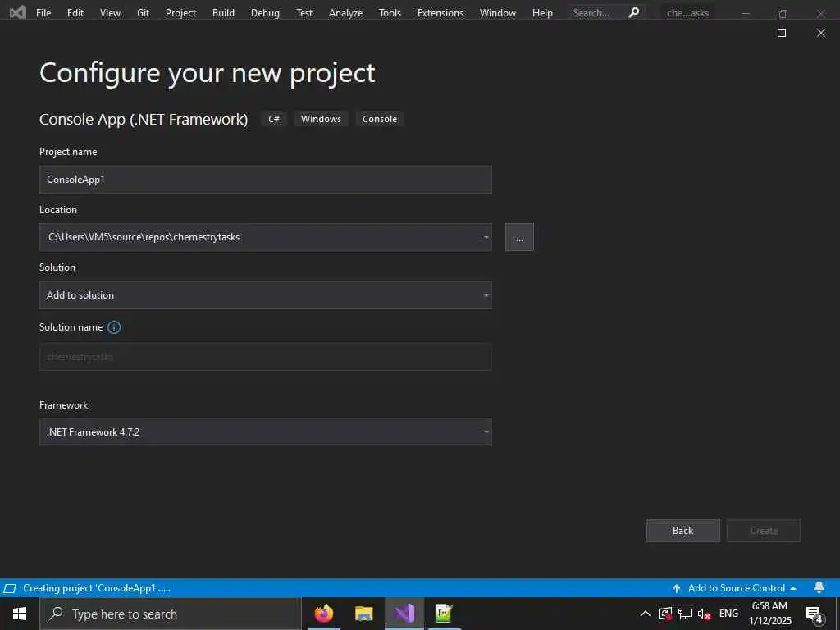Open the File menu
The image size is (840, 630).
click(x=43, y=13)
